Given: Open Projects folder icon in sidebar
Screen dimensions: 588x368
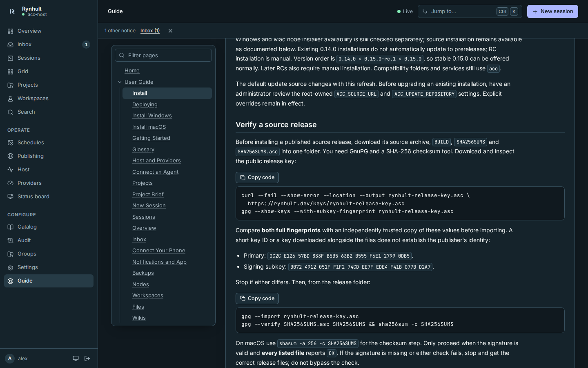Looking at the screenshot, I should (11, 85).
